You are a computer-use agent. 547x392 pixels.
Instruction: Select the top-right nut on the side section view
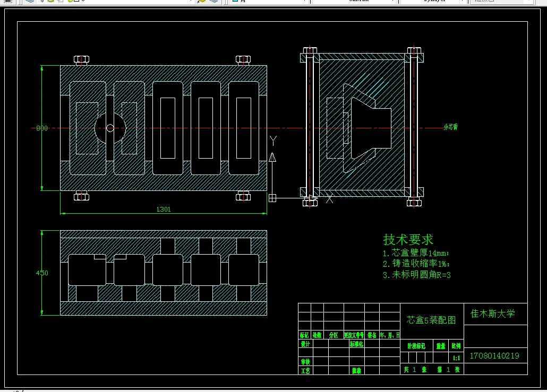[x=414, y=50]
